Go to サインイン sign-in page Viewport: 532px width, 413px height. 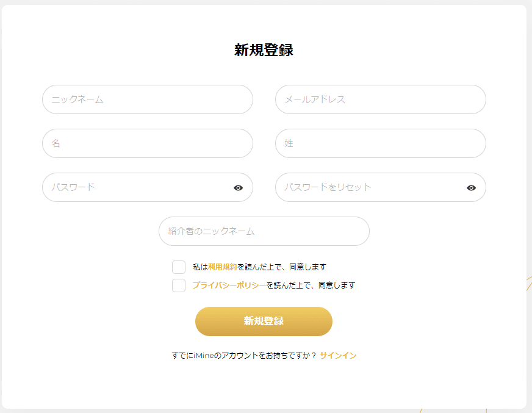338,356
